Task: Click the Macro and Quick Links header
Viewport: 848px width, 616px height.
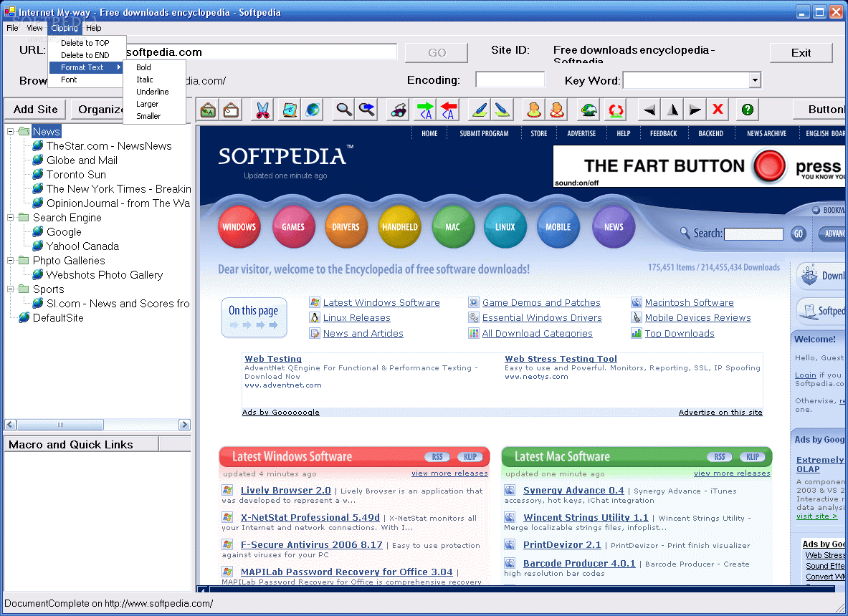Action: coord(82,444)
